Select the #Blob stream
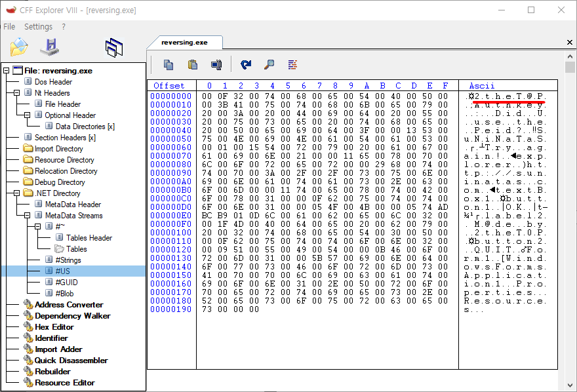This screenshot has width=577, height=392. 64,294
